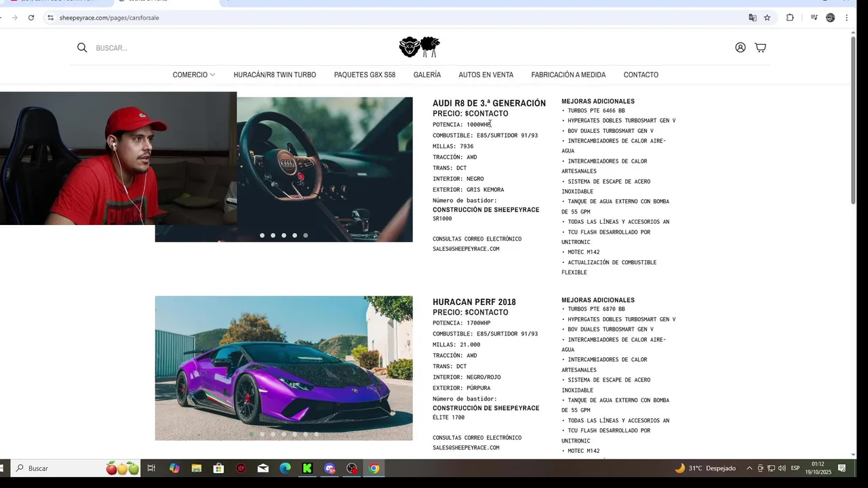Open Task View in the taskbar
The width and height of the screenshot is (868, 488).
(151, 468)
